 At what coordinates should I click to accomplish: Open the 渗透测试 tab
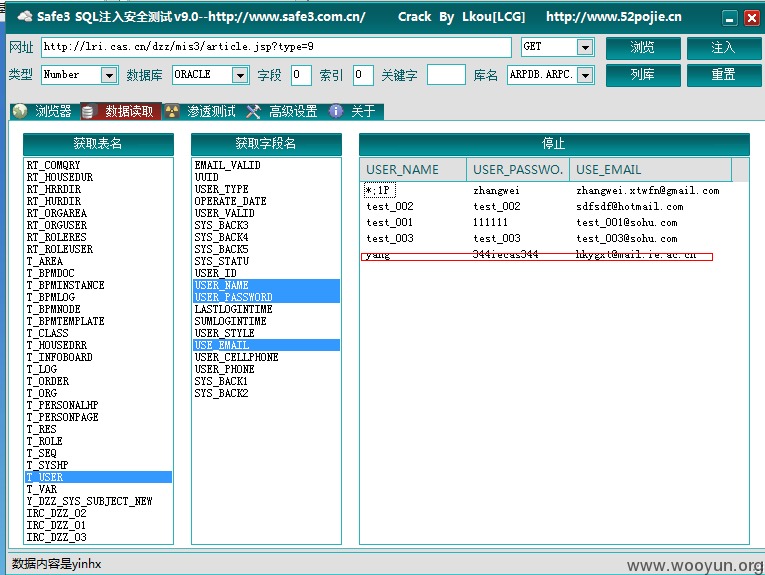pyautogui.click(x=201, y=112)
